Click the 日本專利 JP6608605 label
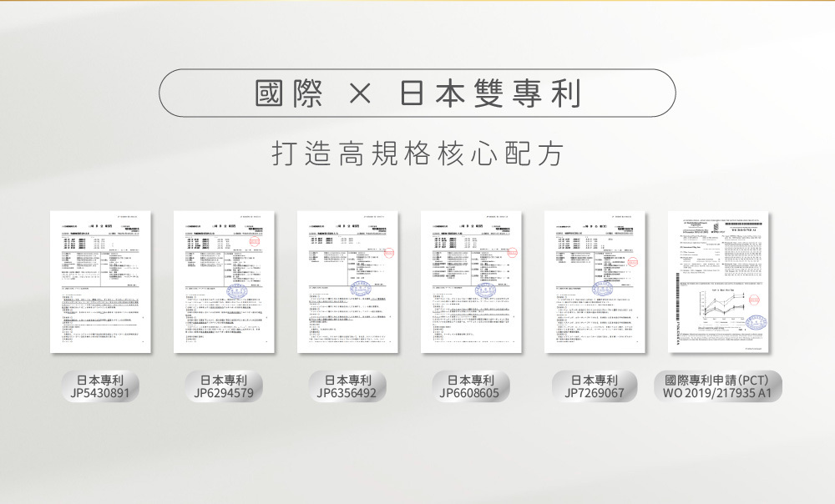835x504 pixels. pos(471,386)
